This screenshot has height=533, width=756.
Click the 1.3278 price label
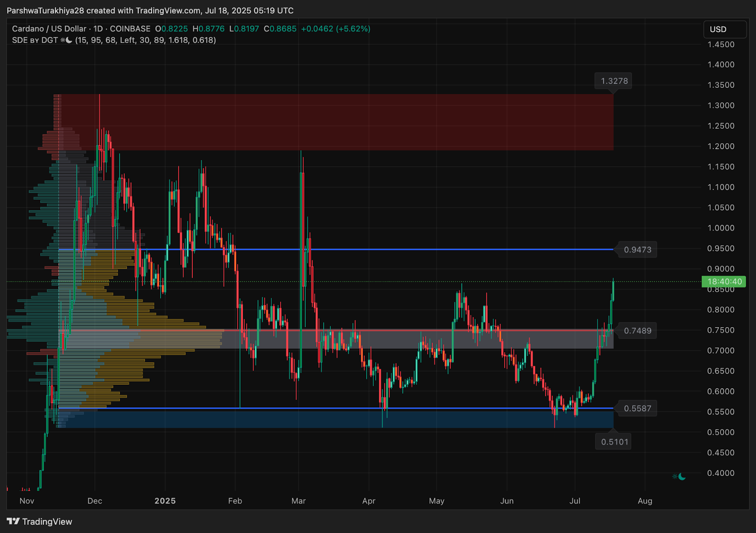[614, 81]
